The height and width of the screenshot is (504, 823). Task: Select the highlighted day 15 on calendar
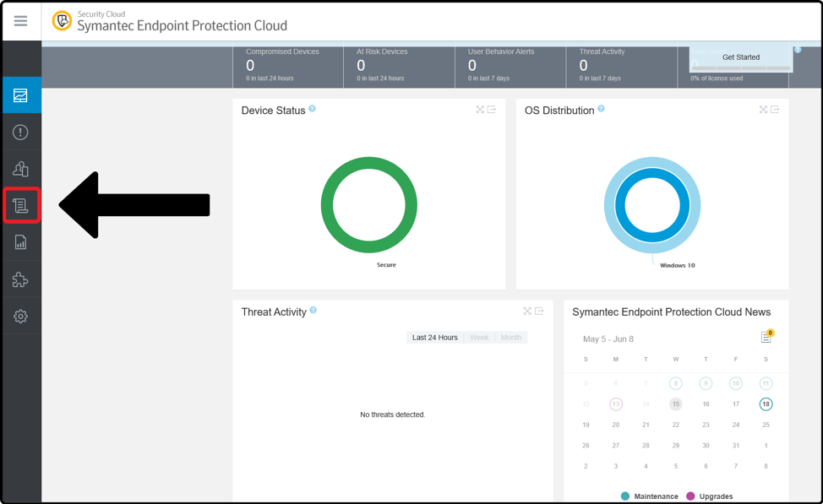(676, 404)
